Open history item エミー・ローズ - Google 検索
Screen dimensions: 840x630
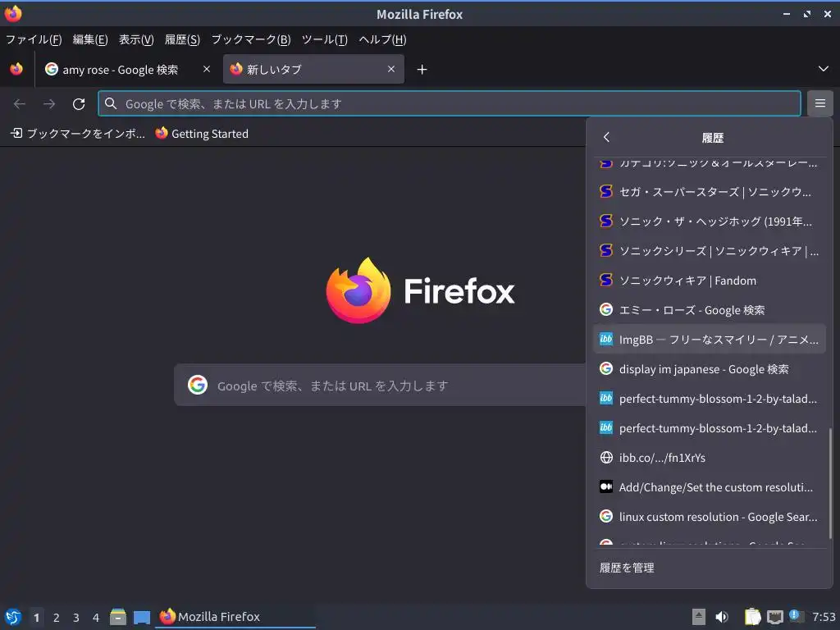pyautogui.click(x=710, y=309)
